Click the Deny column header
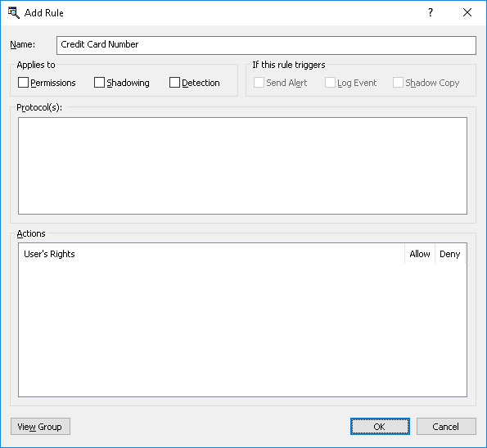Viewport: 487px width, 448px height. click(x=449, y=254)
